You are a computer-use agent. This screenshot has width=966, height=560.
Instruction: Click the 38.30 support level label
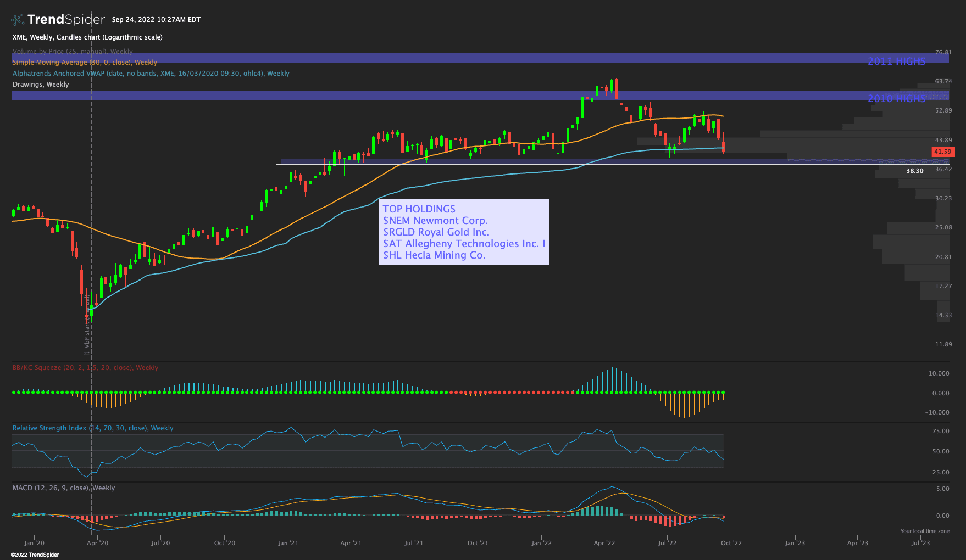pos(914,171)
